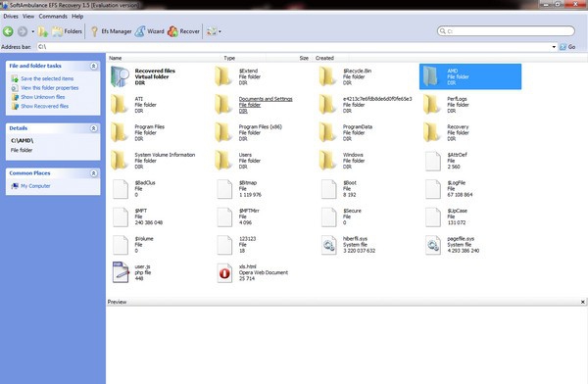Select the Program Files folder icon

120,133
